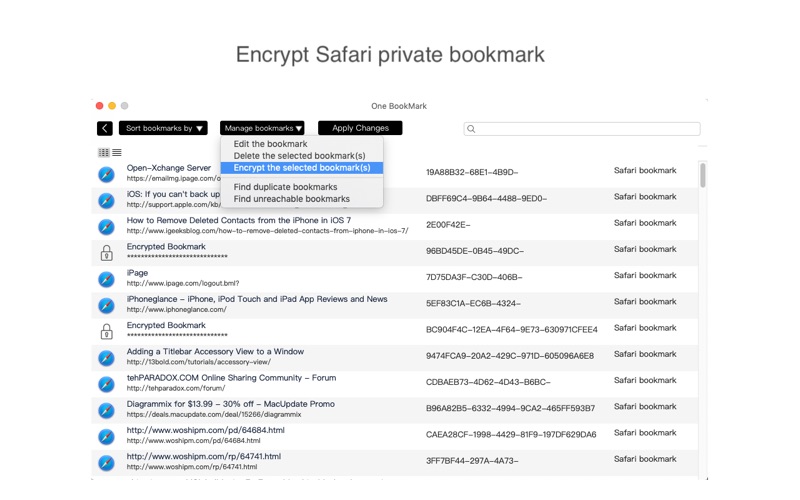
Task: Click URL http://13bold.com/tutorials/accessory-view/
Action: (x=199, y=362)
